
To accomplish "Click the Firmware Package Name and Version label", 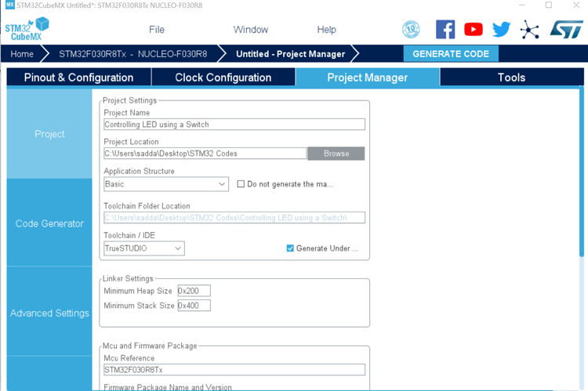I will coord(168,387).
